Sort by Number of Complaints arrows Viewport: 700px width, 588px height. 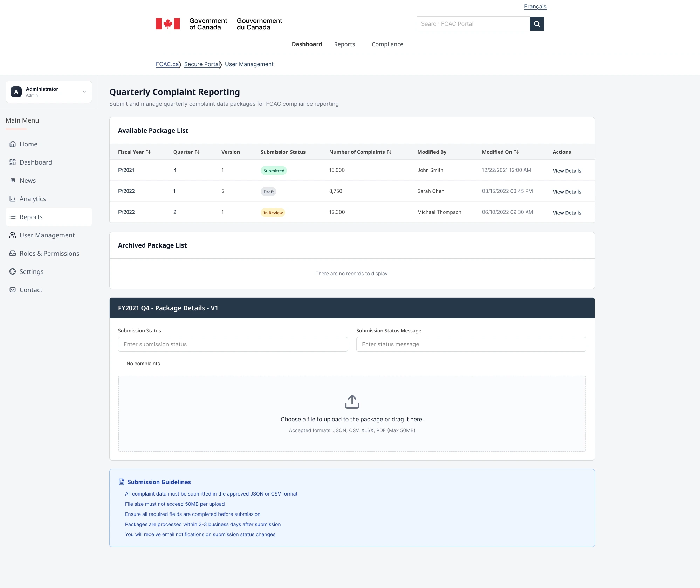coord(389,152)
